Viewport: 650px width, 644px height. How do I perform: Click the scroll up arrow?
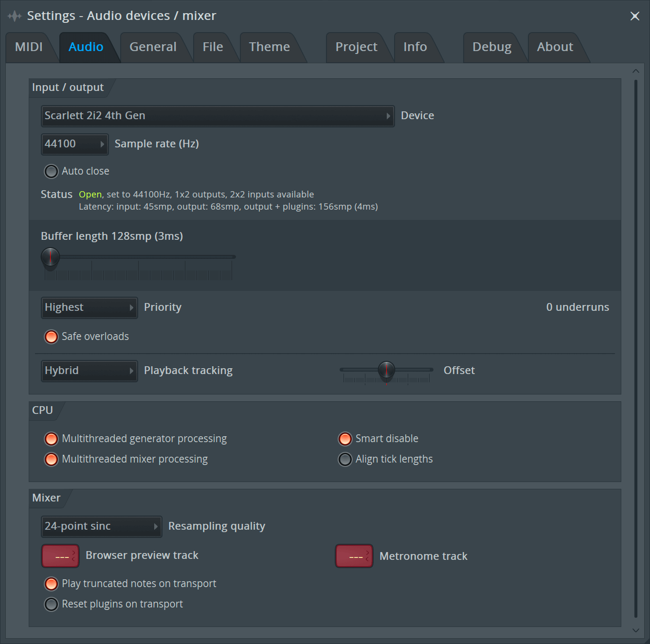click(x=635, y=71)
